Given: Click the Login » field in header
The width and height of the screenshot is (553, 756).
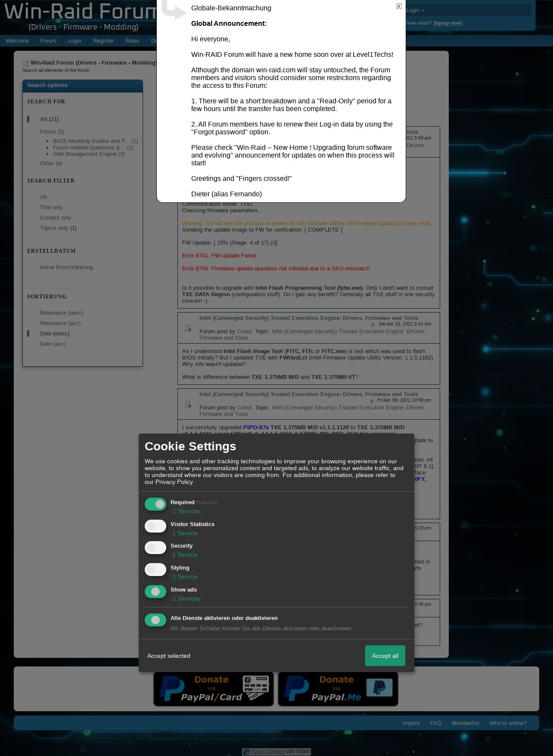Looking at the screenshot, I should coord(468,10).
